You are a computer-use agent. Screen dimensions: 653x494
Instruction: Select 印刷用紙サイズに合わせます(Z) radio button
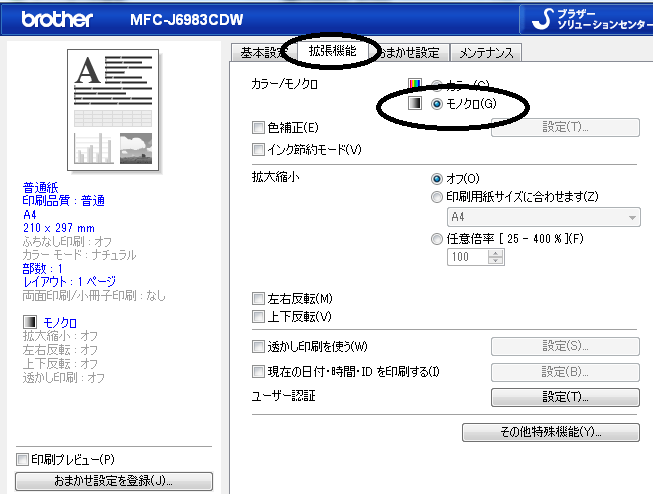436,197
